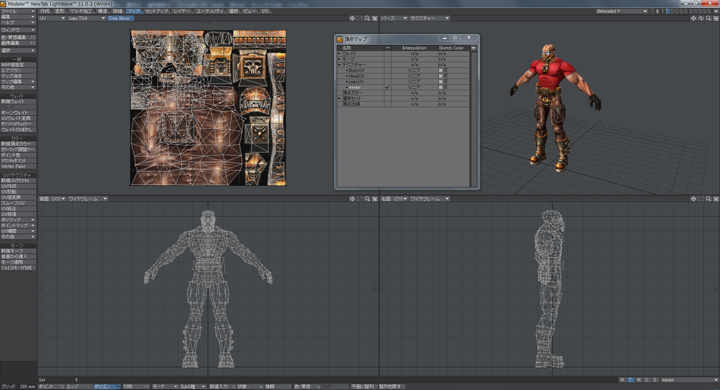
Task: Maximize the UV viewport with its corner icon
Action: (375, 18)
